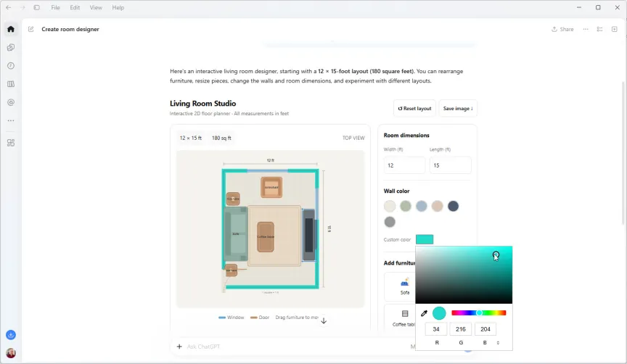Select the Coffee table on the rug
The image size is (627, 364).
(266, 237)
